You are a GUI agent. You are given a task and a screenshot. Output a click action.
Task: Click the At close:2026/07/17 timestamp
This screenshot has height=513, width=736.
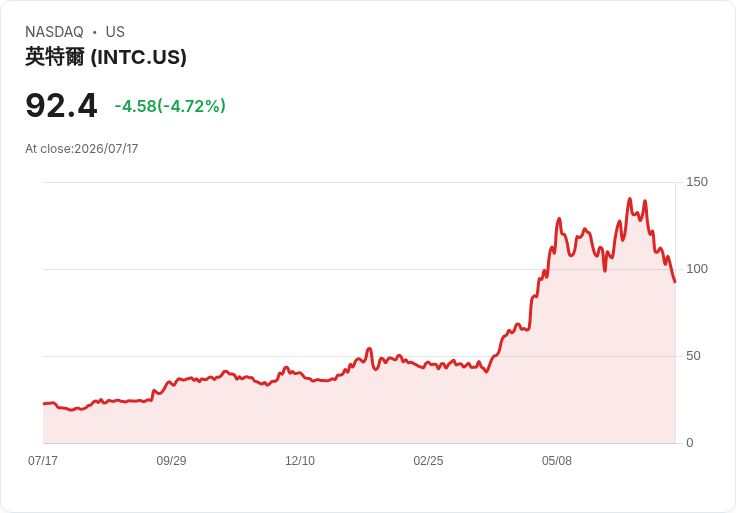[x=82, y=149]
